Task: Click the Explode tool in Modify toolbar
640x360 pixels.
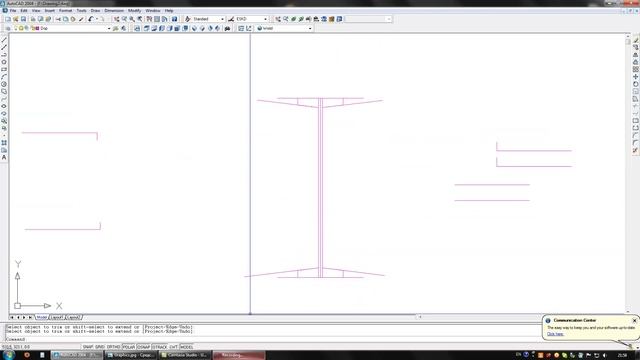Action: (x=636, y=150)
